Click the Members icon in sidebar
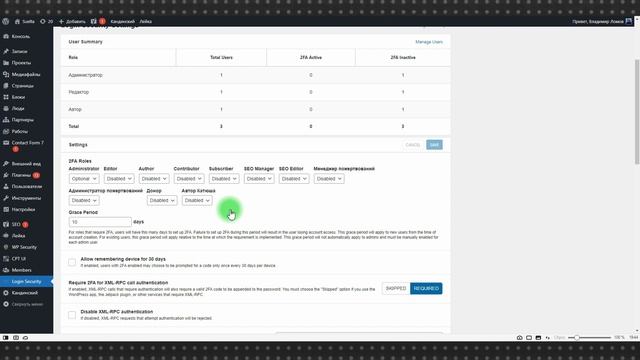640x360 pixels. point(6,270)
